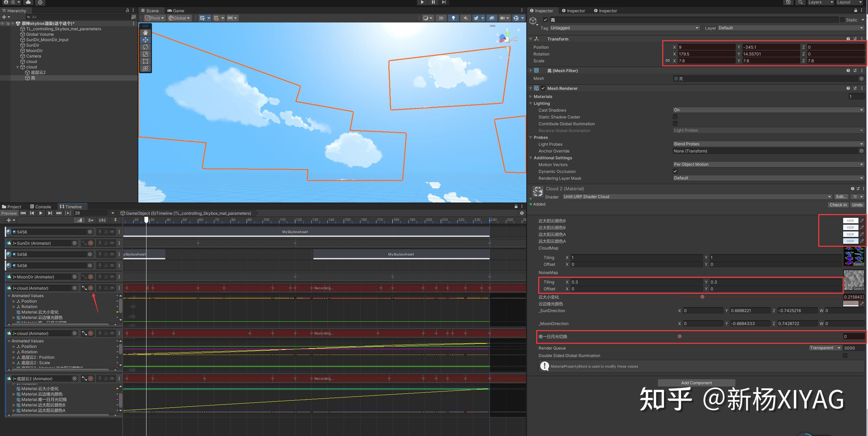Screen dimensions: 868x436
Task: Open Motion Vectors dropdown
Action: (768, 164)
